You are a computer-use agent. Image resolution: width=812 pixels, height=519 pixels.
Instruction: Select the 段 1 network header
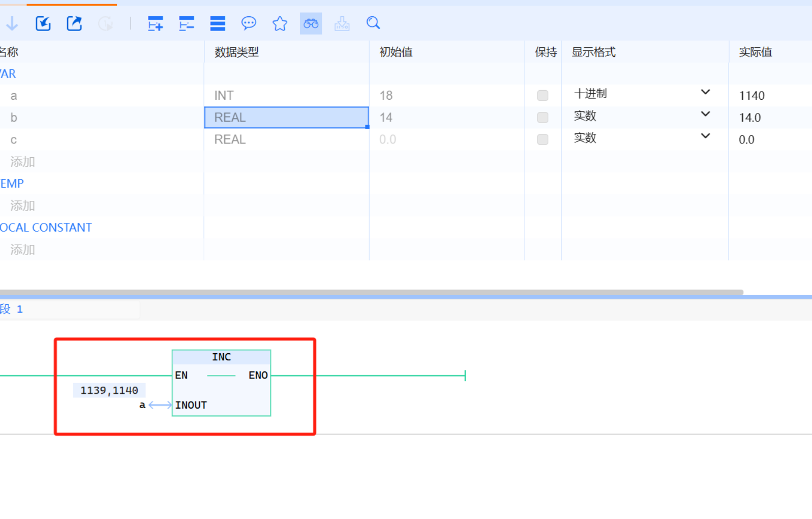(x=12, y=309)
